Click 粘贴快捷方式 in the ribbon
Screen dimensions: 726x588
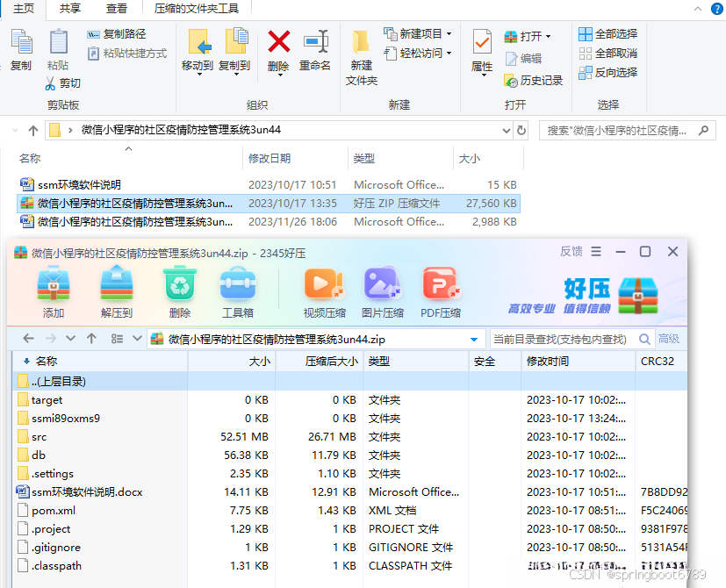(x=127, y=54)
